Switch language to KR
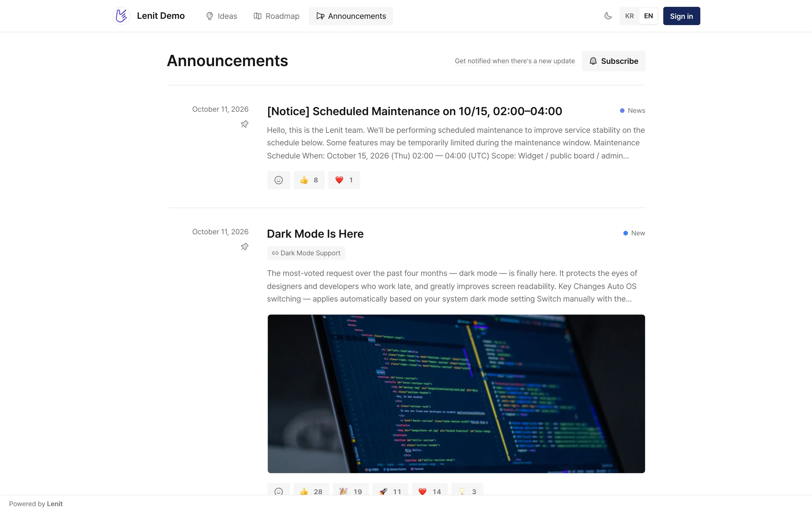The height and width of the screenshot is (513, 812). point(629,16)
